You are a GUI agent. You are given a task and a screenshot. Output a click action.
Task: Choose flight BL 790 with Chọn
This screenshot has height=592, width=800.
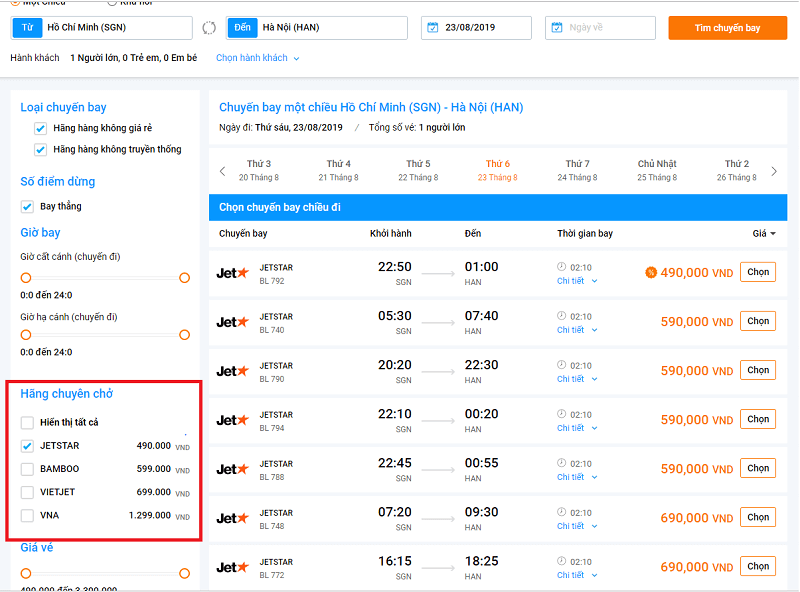[758, 370]
